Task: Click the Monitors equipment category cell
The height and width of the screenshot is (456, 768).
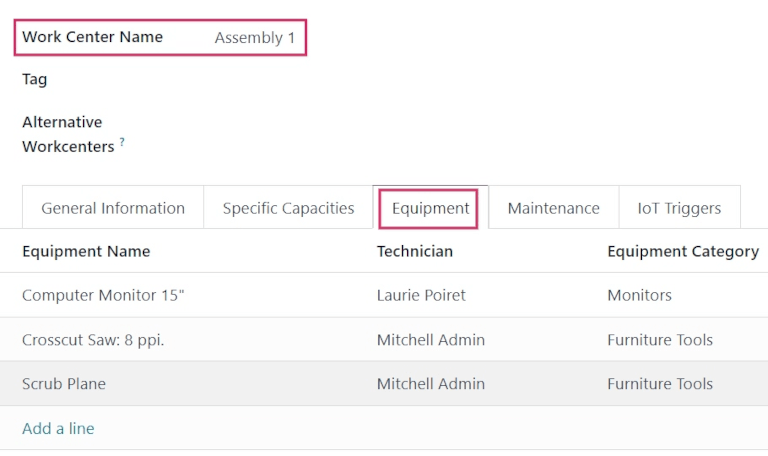Action: coord(639,295)
